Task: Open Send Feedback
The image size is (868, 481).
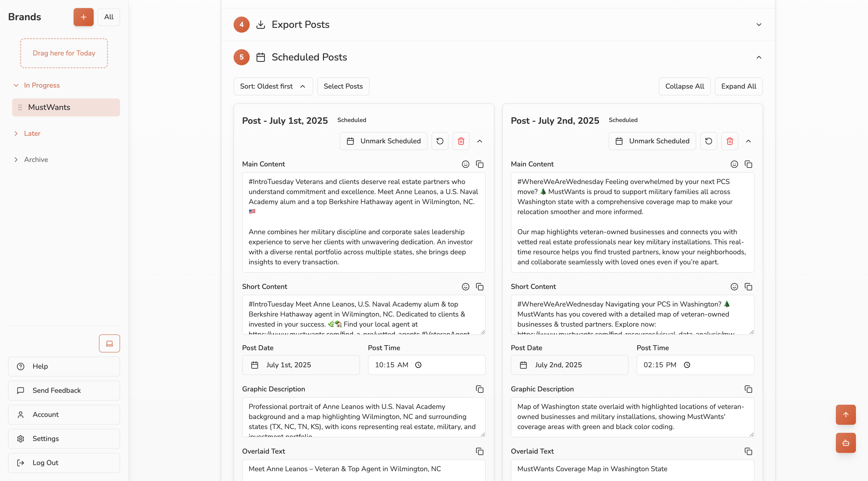Action: [x=64, y=390]
